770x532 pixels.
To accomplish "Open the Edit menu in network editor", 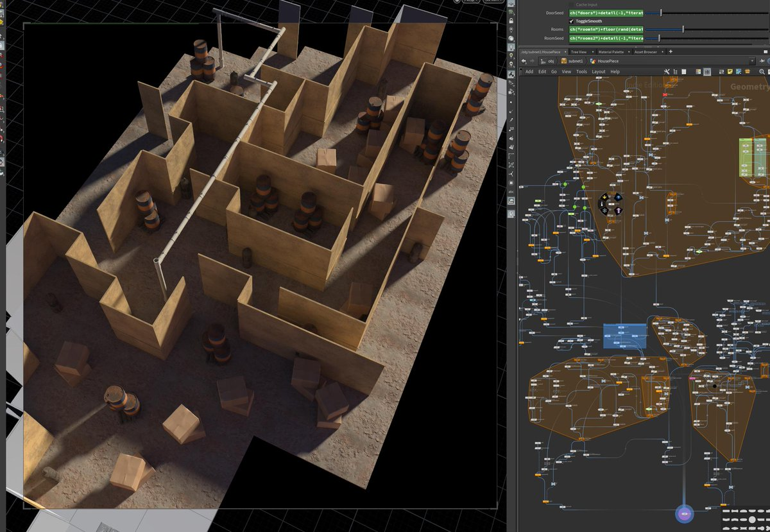I will click(542, 72).
